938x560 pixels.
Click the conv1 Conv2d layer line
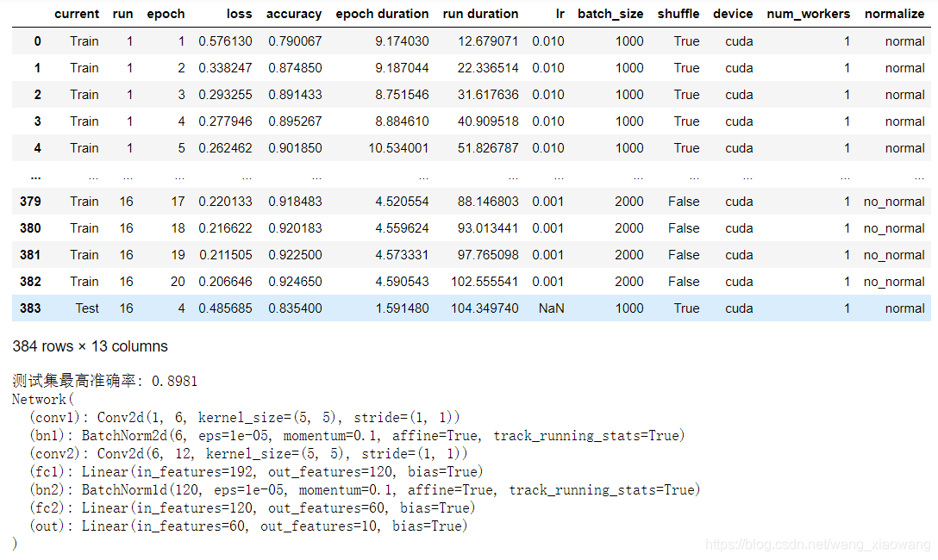coord(245,417)
